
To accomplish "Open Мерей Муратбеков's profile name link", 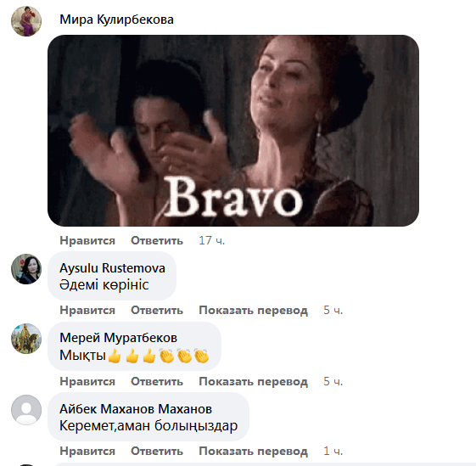I will [x=119, y=338].
